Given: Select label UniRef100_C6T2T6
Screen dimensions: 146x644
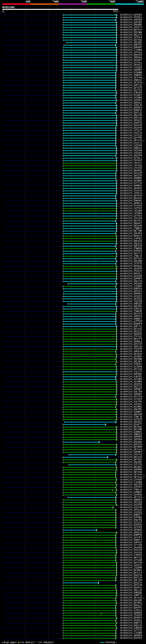Looking at the screenshot, I should point(131,464).
